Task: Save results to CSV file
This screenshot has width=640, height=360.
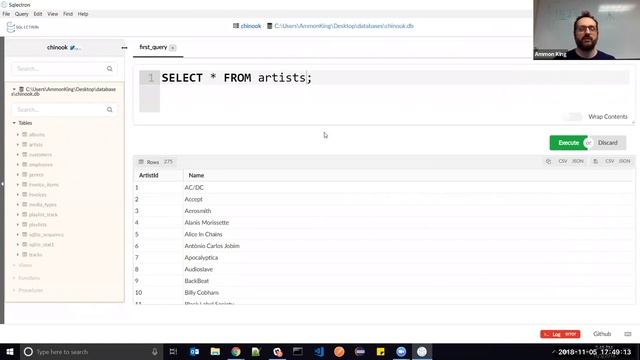Action: tap(610, 162)
